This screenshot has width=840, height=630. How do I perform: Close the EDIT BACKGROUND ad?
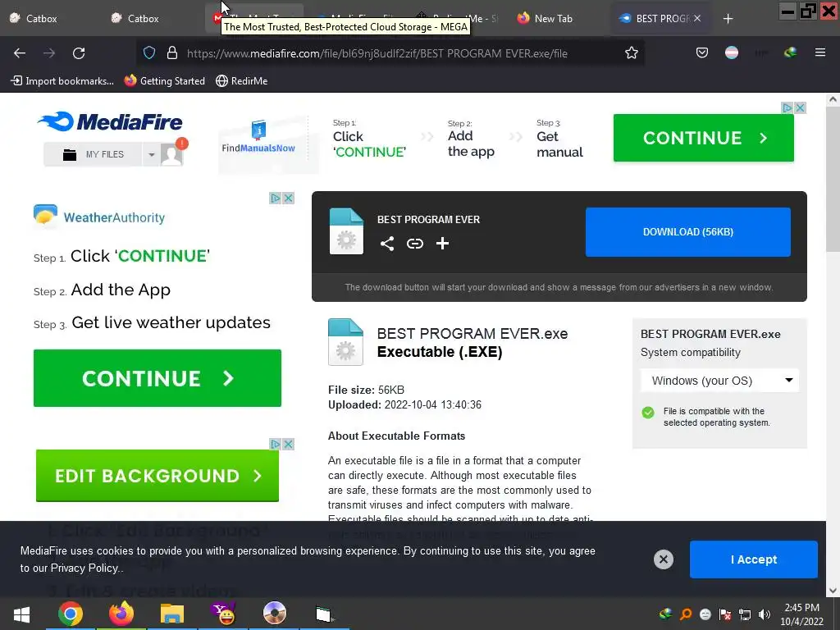coord(289,444)
